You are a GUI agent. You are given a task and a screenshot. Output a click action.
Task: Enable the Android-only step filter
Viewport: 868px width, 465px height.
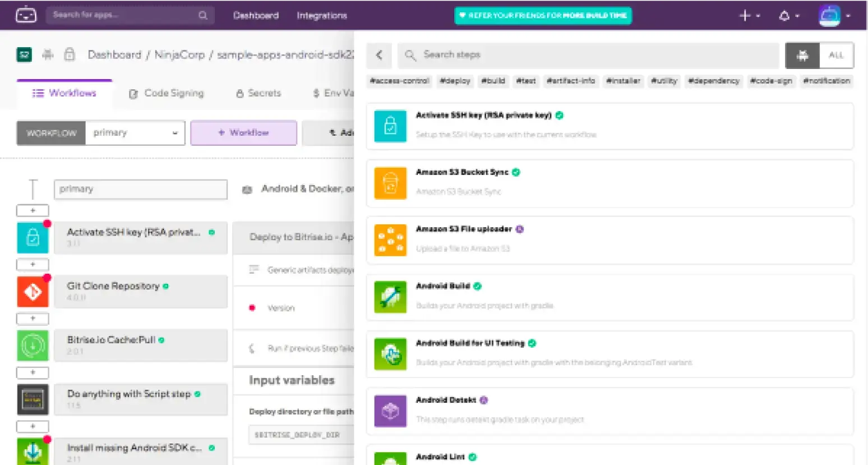pos(802,55)
